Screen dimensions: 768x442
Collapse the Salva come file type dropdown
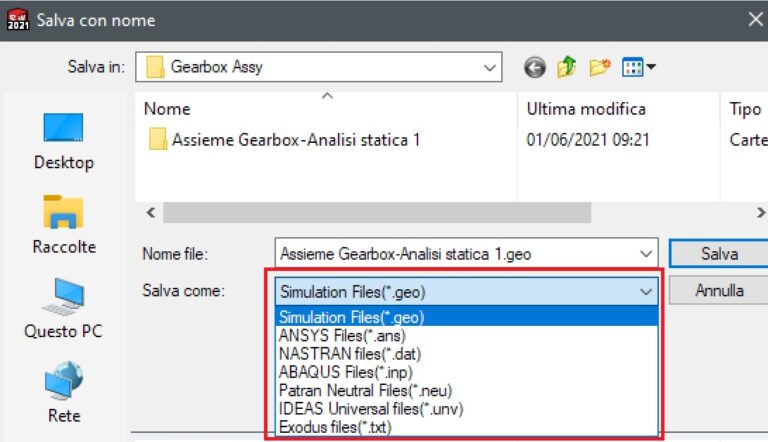(x=647, y=291)
